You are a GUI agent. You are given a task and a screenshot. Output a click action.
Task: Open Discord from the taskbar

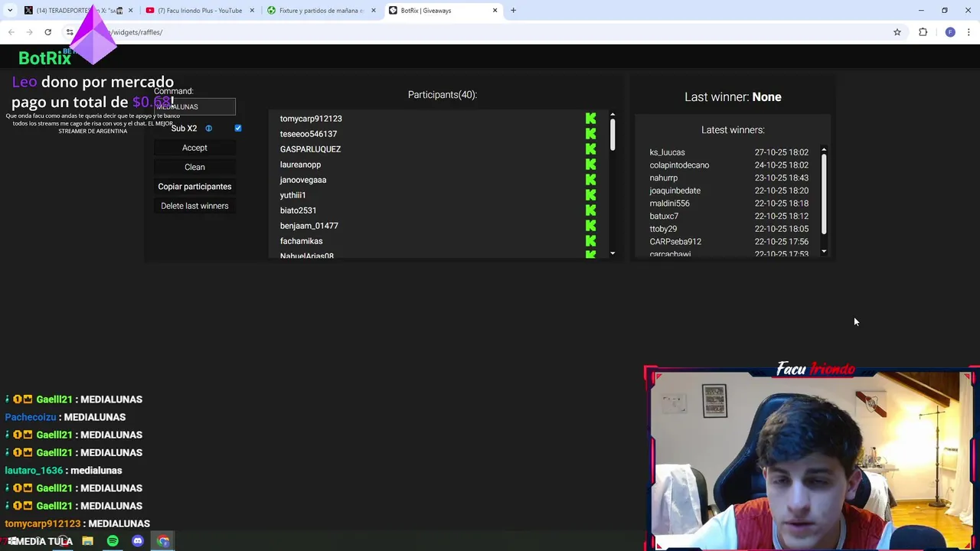138,541
